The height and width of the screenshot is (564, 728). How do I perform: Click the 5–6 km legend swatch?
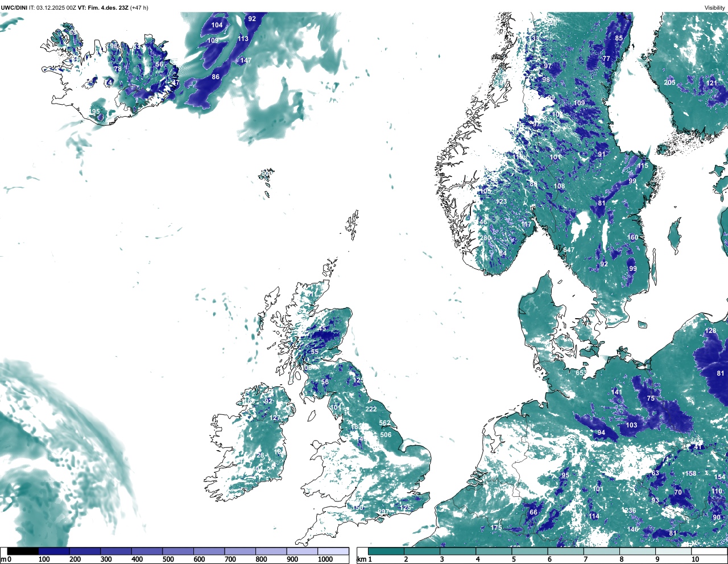[530, 551]
